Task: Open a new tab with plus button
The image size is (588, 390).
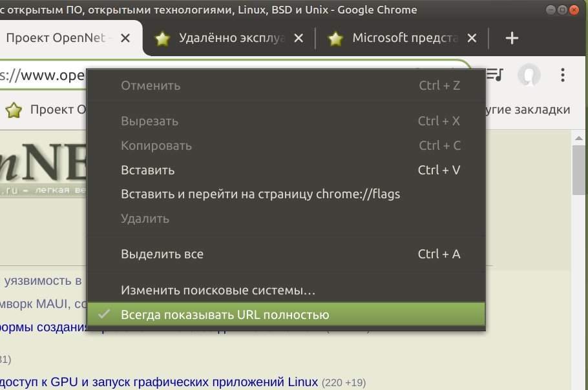Action: tap(512, 39)
